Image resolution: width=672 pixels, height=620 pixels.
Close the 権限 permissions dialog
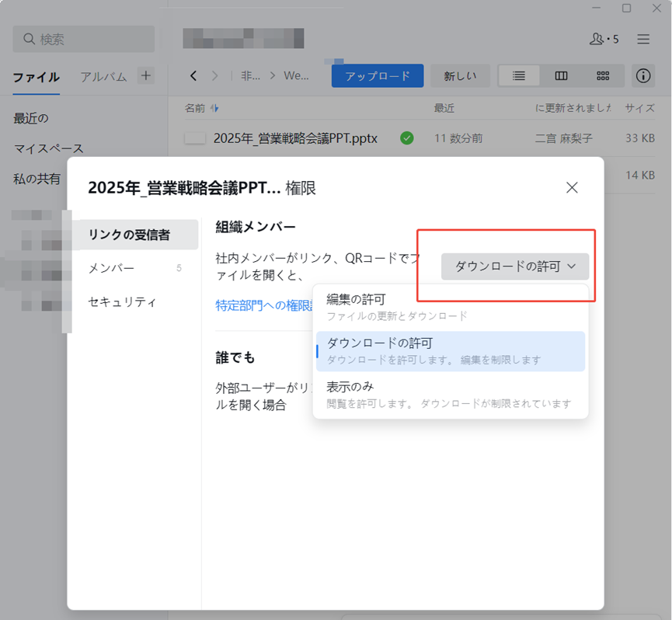click(572, 187)
